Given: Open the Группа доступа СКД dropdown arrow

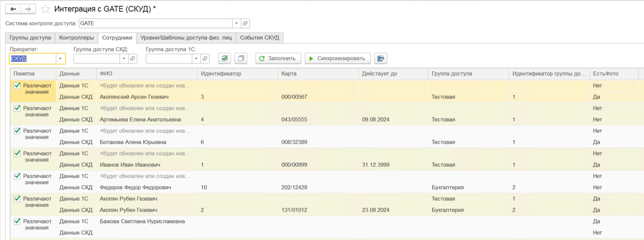Looking at the screenshot, I should [124, 59].
